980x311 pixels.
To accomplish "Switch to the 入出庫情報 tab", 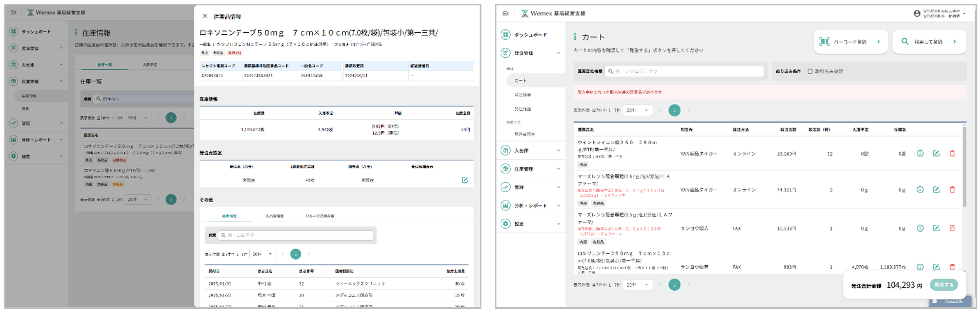I will 274,216.
